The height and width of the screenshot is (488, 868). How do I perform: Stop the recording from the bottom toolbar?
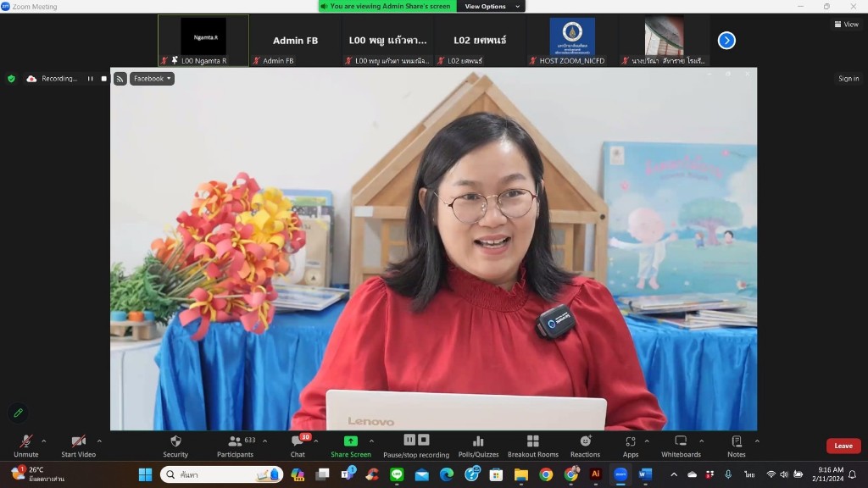424,440
